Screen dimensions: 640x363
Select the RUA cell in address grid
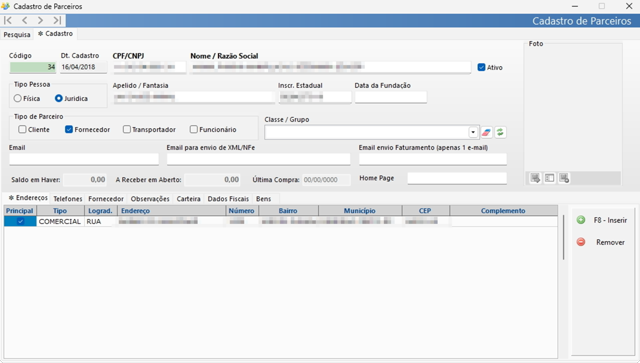100,221
